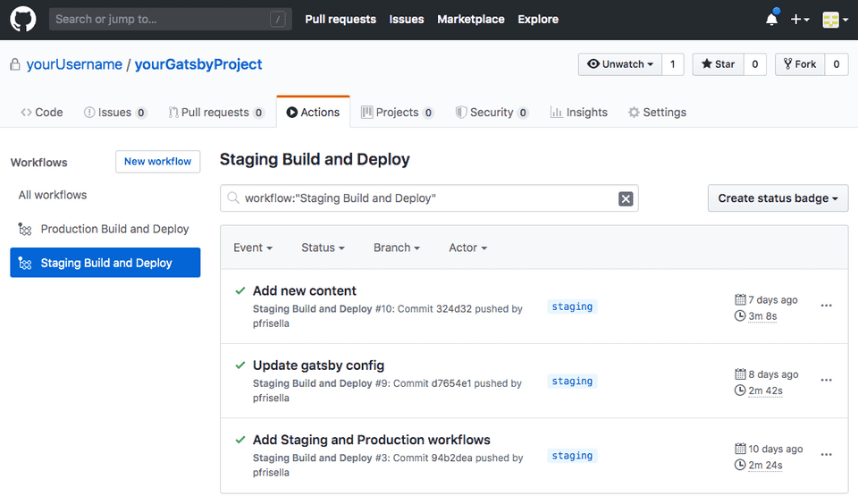Open Pull requests in top navigation
This screenshot has width=858, height=504.
pyautogui.click(x=341, y=19)
